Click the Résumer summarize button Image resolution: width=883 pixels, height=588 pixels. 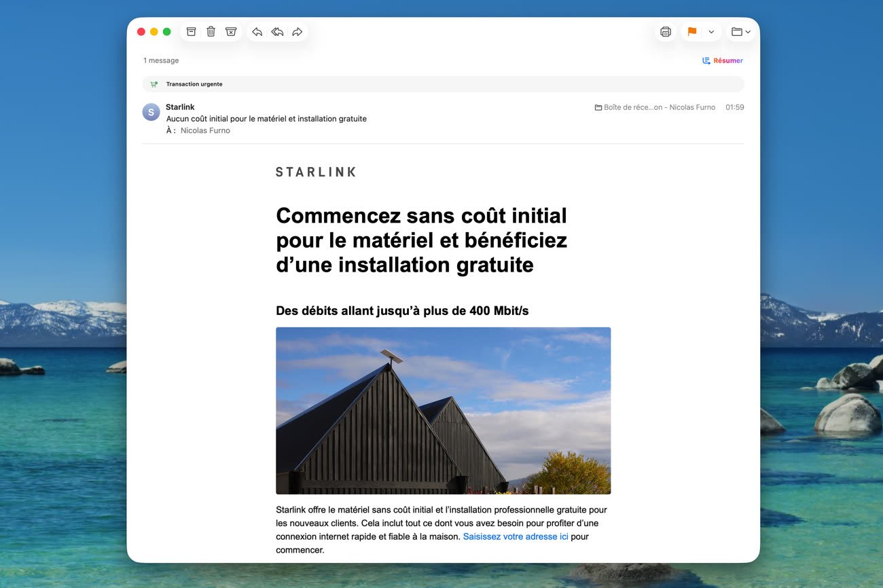pyautogui.click(x=723, y=60)
